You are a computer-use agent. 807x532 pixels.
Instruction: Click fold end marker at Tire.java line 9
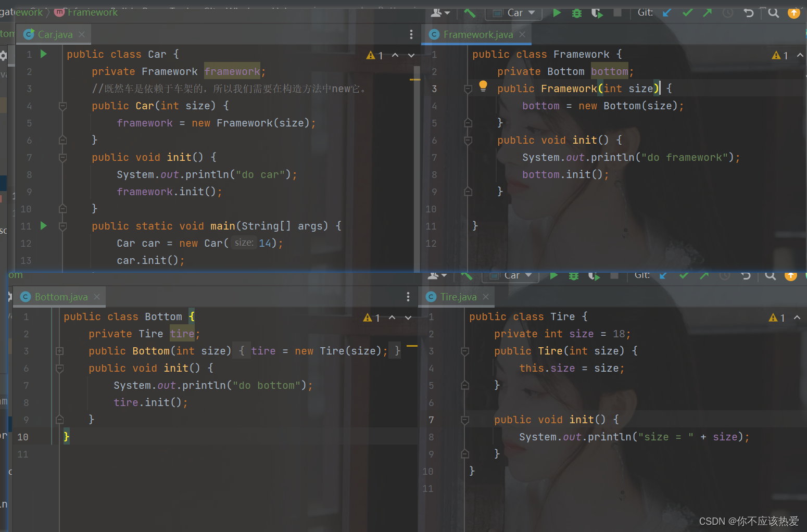(x=464, y=454)
